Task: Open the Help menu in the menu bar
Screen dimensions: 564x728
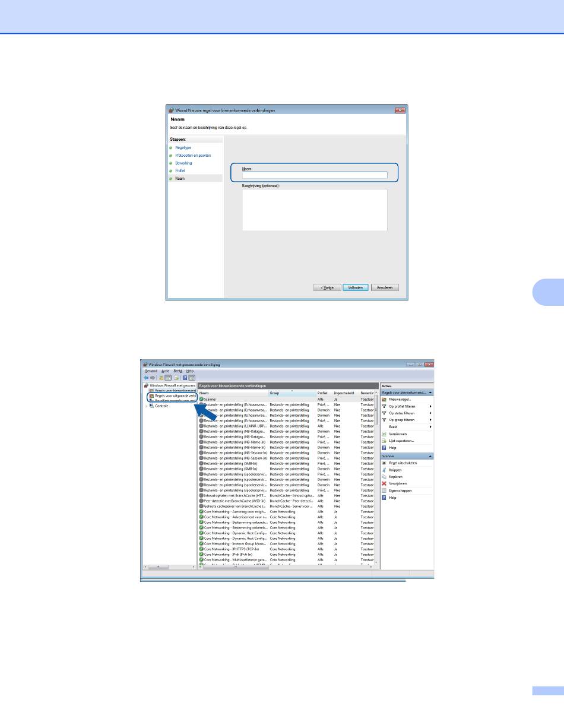Action: click(190, 371)
